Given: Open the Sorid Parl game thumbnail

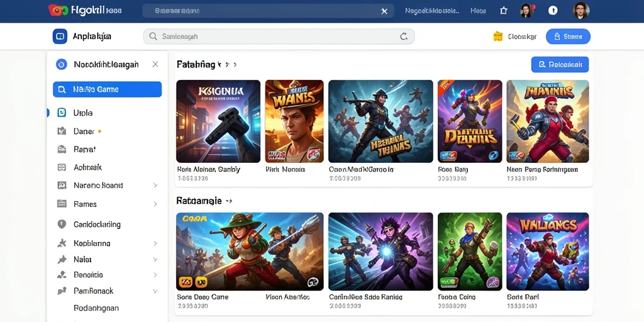Looking at the screenshot, I should pyautogui.click(x=548, y=252).
